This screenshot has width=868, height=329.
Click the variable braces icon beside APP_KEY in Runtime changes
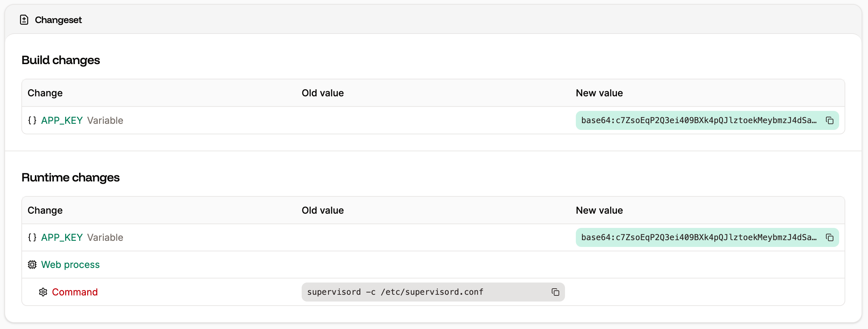tap(32, 237)
